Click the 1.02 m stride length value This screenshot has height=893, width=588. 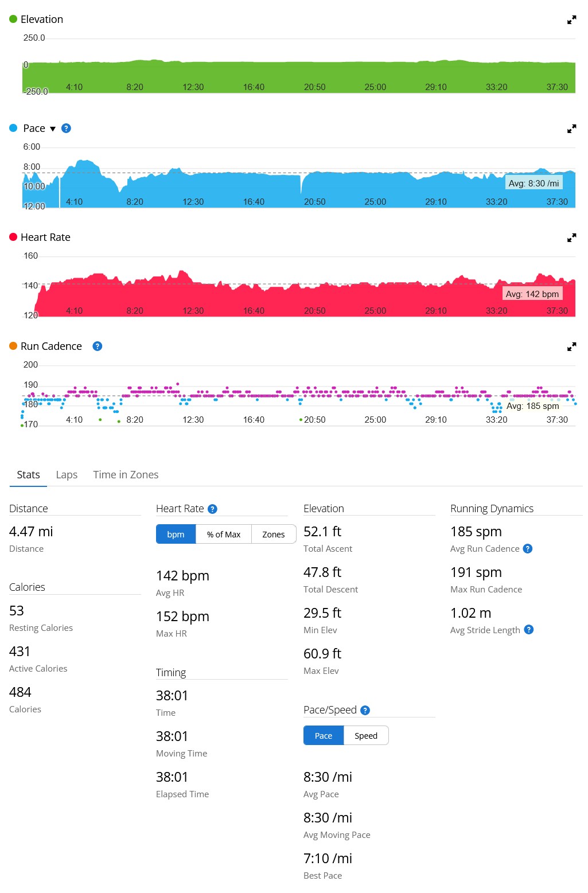pos(471,613)
